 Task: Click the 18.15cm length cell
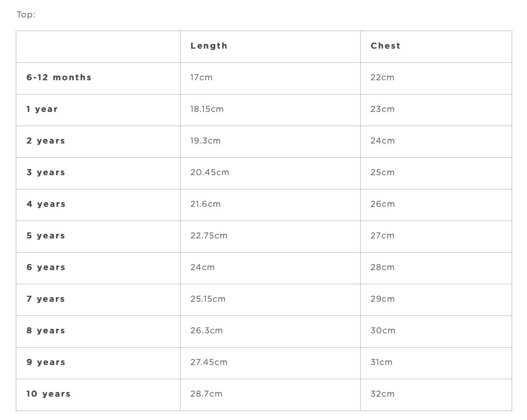tap(207, 109)
